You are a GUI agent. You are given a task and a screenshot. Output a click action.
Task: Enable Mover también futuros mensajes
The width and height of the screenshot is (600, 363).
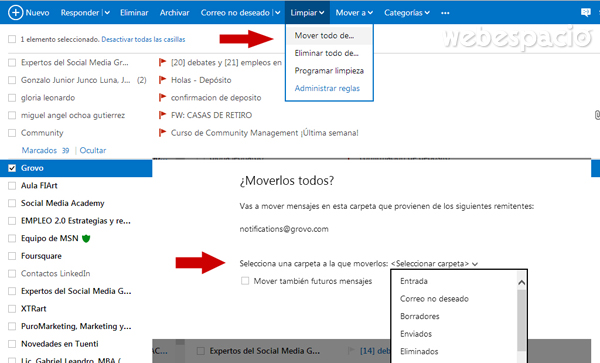[x=245, y=281]
